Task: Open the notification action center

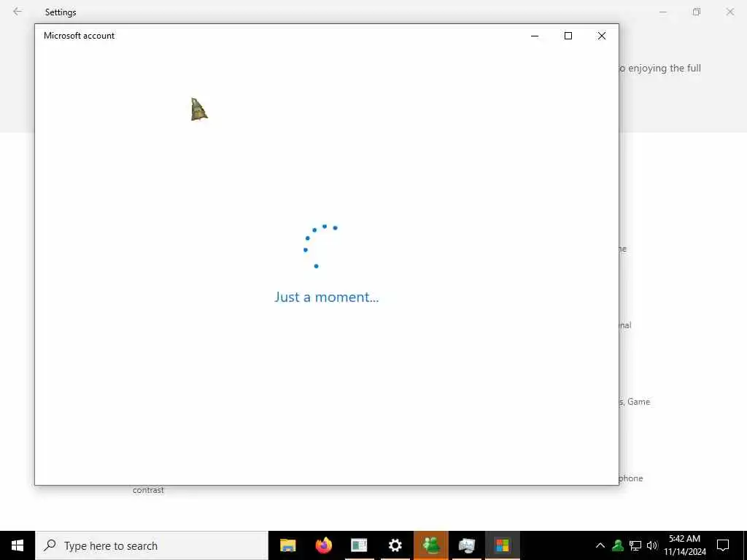Action: (723, 545)
